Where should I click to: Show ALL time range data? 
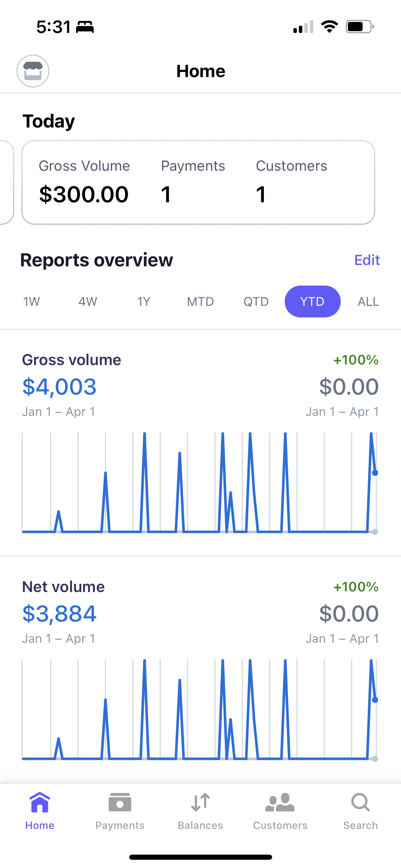tap(368, 302)
